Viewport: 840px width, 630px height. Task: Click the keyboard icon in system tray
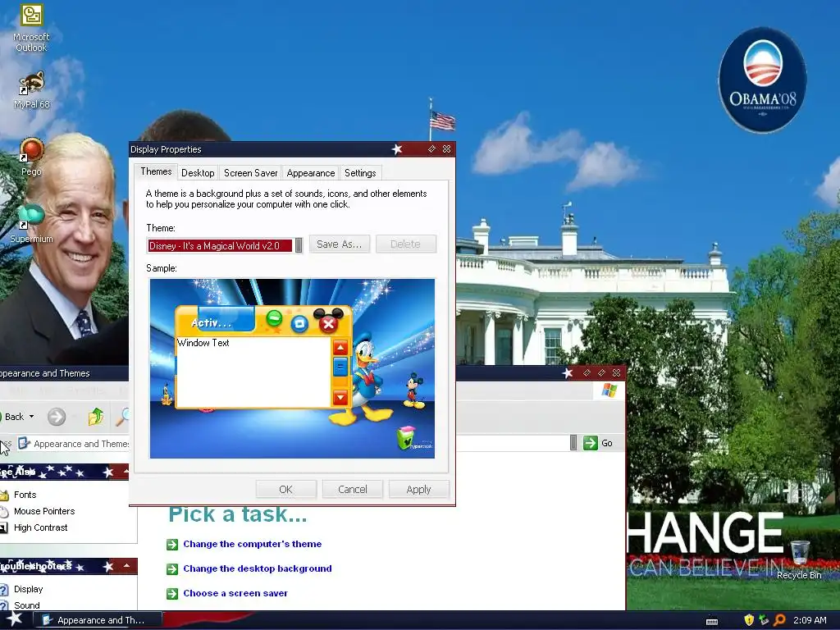[712, 621]
